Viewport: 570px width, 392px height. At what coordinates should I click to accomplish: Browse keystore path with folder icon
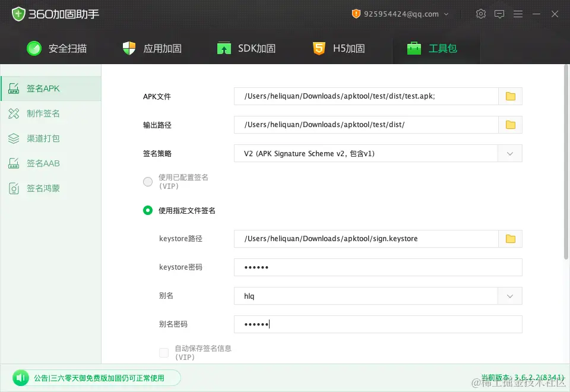click(511, 239)
